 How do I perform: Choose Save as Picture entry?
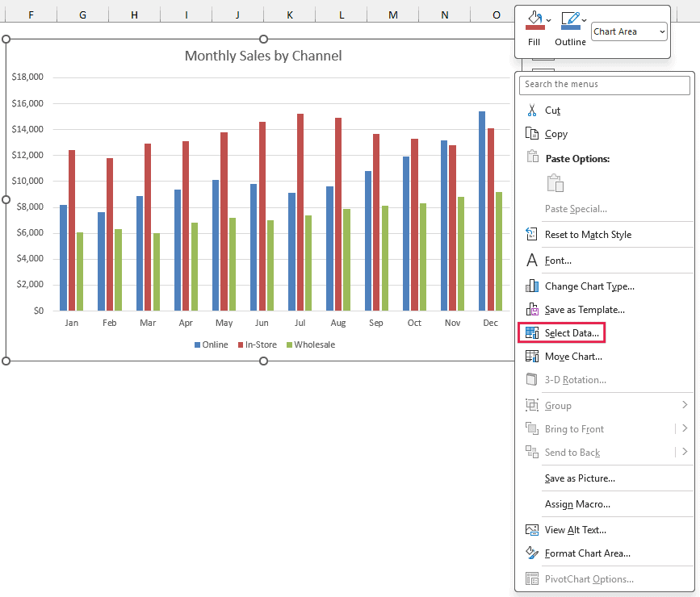[580, 478]
